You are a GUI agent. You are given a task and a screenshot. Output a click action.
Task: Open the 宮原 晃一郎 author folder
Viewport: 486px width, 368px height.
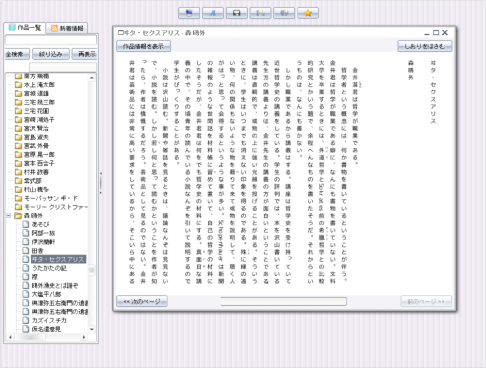coord(39,154)
